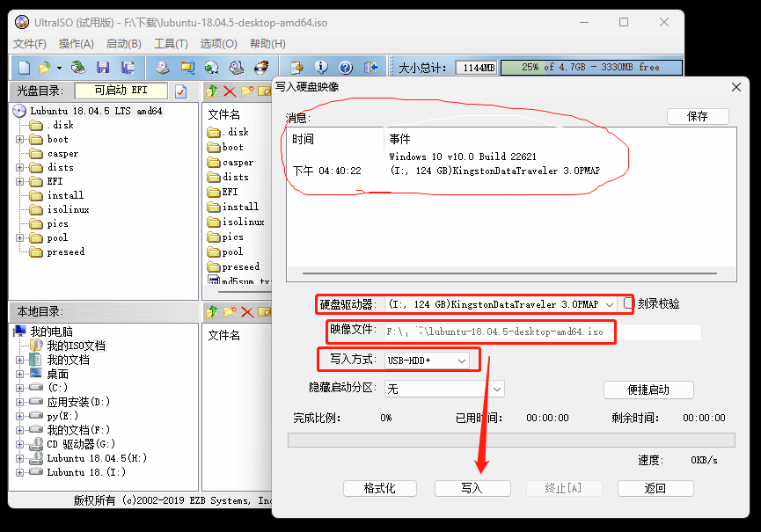Click Up folder icon in disc pane

(x=212, y=91)
